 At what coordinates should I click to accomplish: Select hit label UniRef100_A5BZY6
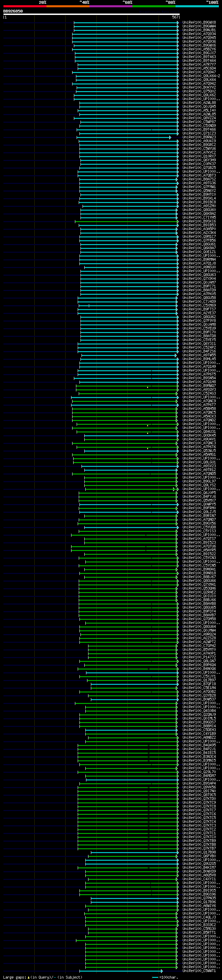coord(199,49)
